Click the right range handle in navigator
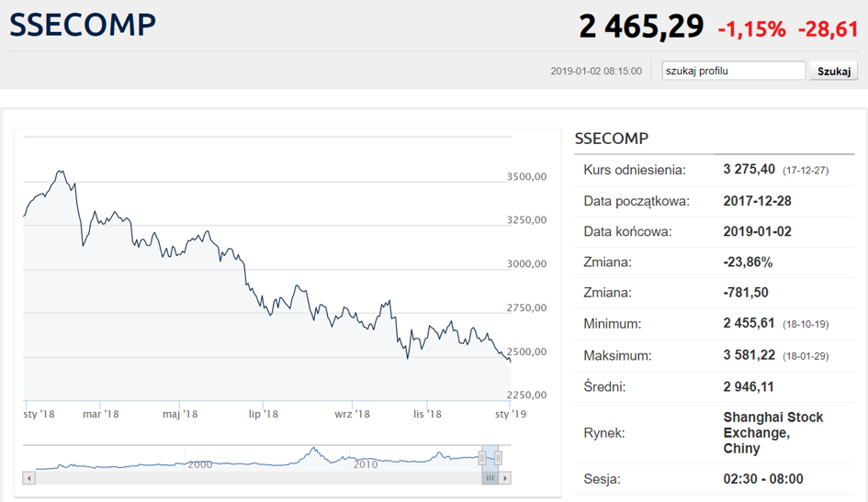The width and height of the screenshot is (868, 502). click(x=500, y=457)
